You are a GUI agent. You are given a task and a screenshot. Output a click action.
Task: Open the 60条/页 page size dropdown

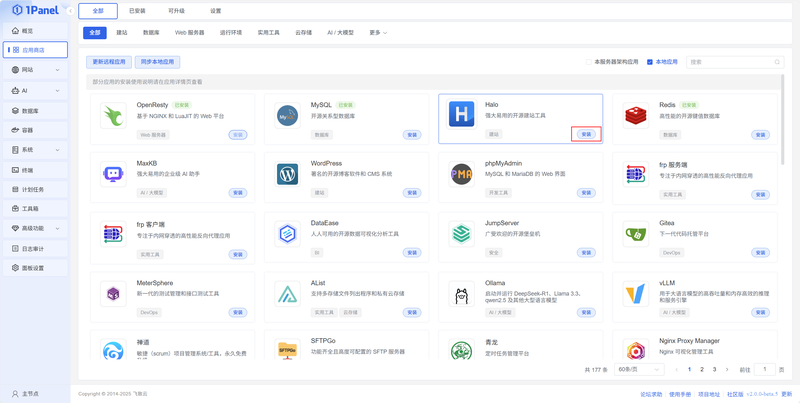click(639, 369)
